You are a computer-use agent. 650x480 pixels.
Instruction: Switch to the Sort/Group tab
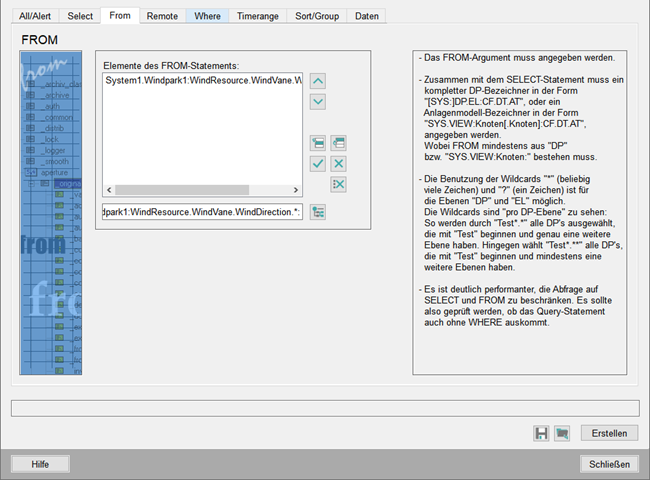[318, 16]
